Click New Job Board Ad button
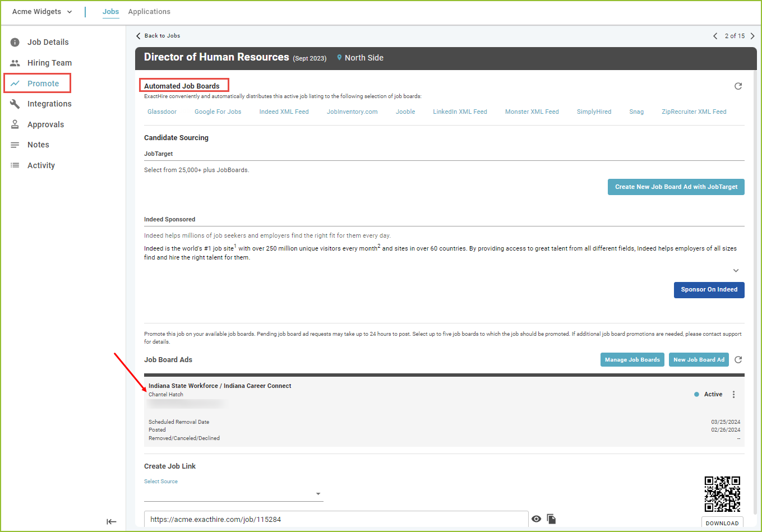 click(699, 360)
